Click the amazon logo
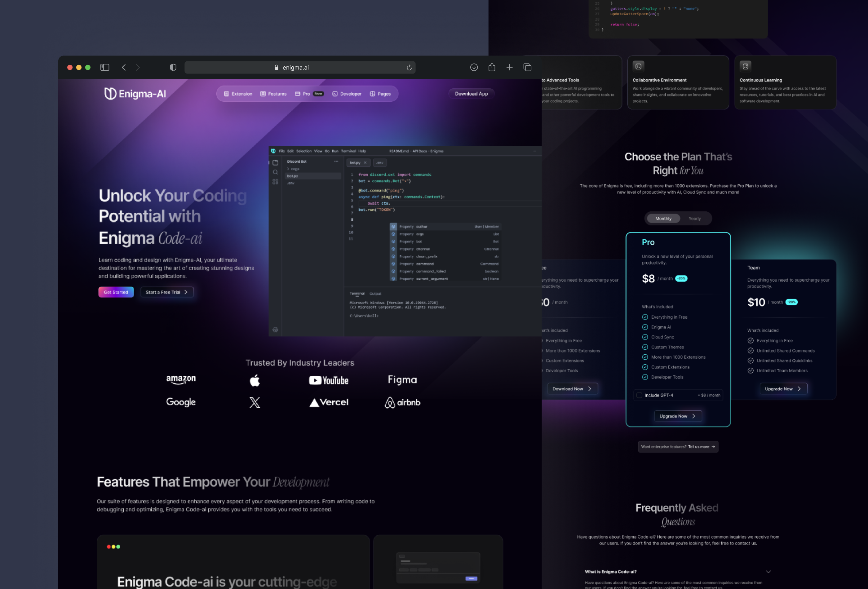This screenshot has height=589, width=868. tap(181, 379)
